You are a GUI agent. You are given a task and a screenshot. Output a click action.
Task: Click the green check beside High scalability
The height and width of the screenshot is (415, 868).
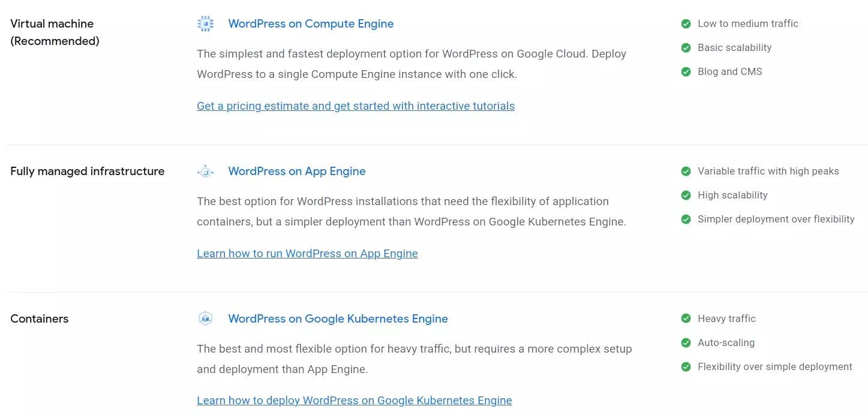point(686,196)
